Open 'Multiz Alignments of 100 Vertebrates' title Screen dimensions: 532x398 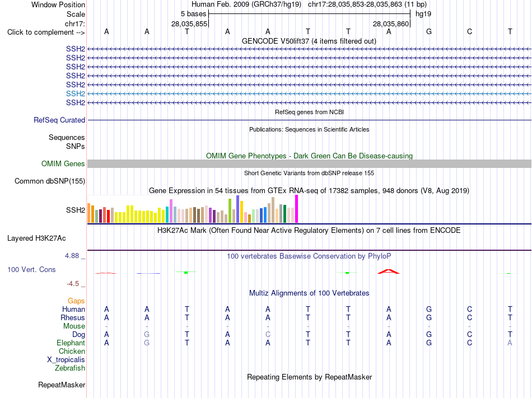[x=309, y=293]
